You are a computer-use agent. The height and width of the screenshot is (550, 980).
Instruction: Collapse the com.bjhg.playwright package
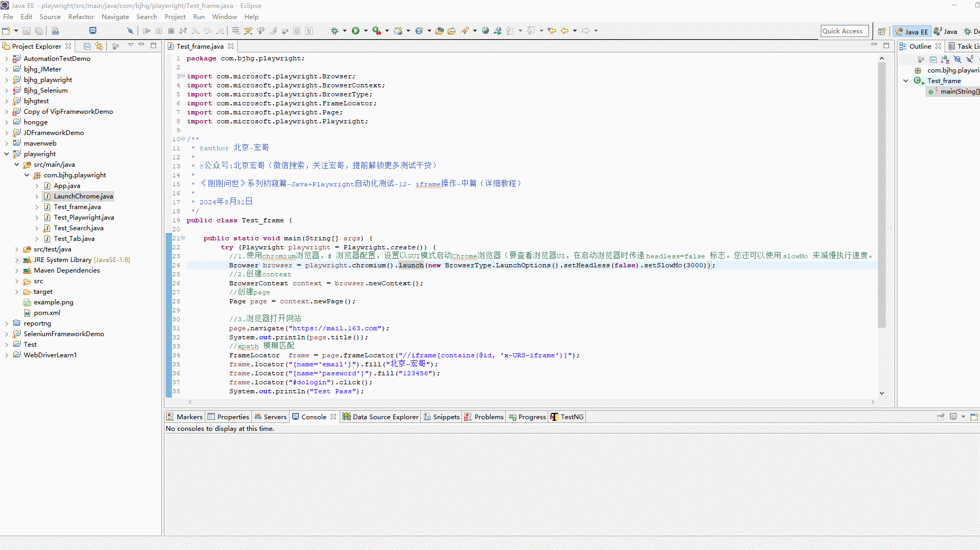(26, 175)
